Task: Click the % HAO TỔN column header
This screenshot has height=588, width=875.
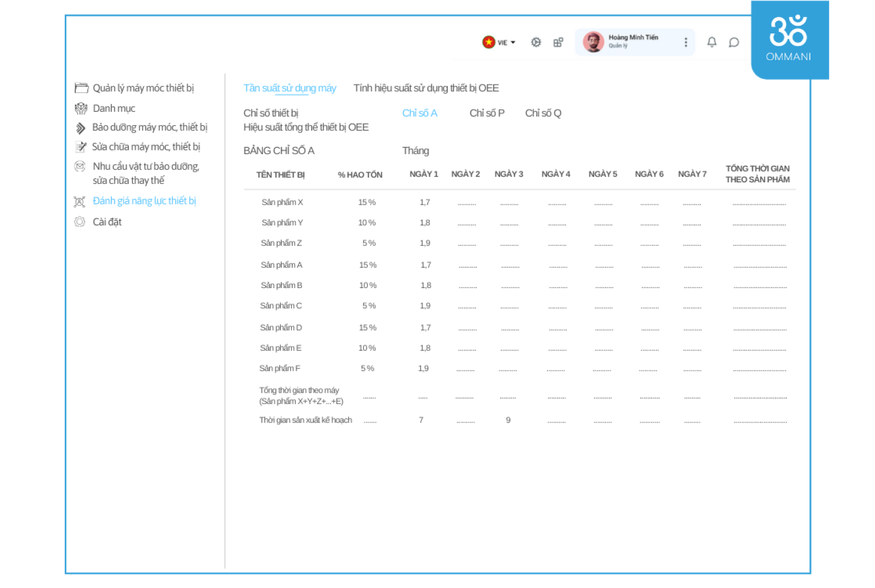Action: click(360, 175)
